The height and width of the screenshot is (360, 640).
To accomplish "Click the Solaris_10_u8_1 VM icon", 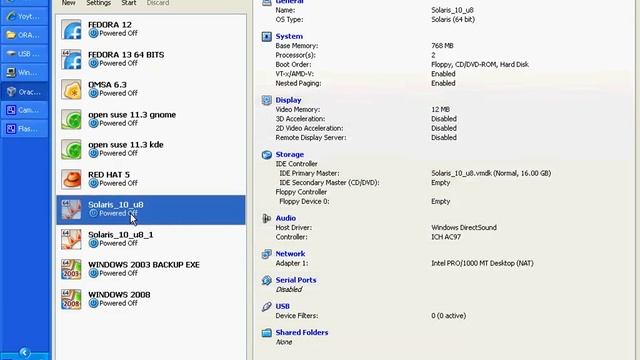I will 71,240.
